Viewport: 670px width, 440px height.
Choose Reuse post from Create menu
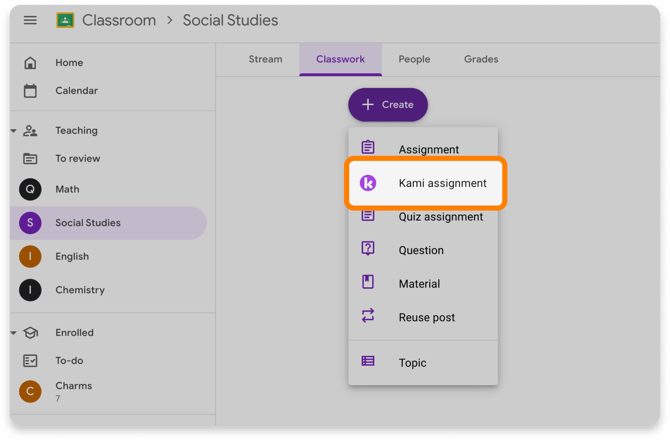point(423,317)
